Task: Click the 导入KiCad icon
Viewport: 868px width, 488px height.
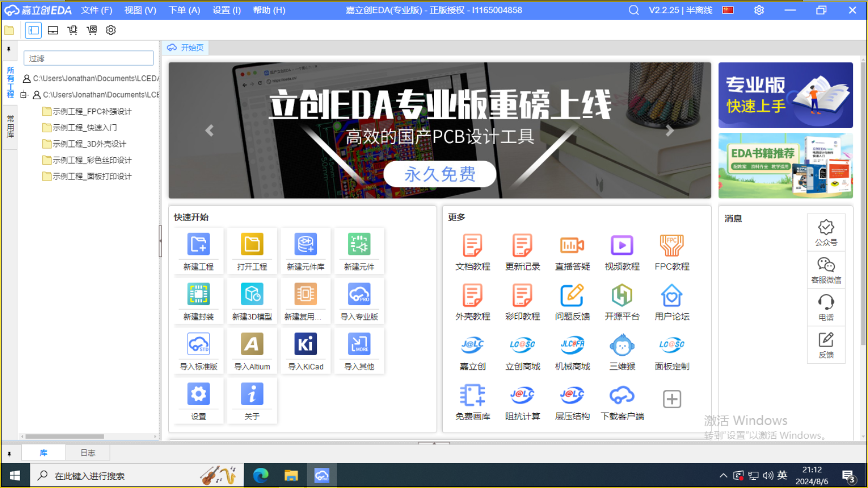Action: pyautogui.click(x=305, y=344)
